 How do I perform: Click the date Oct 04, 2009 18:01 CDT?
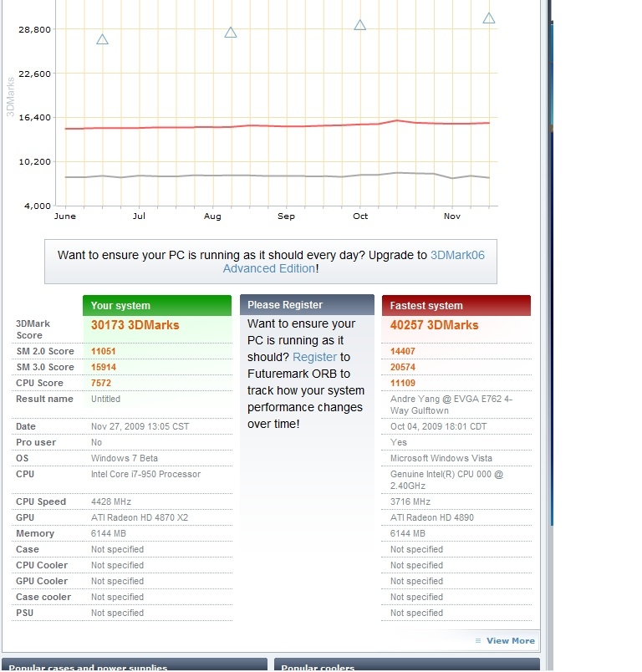tap(438, 426)
